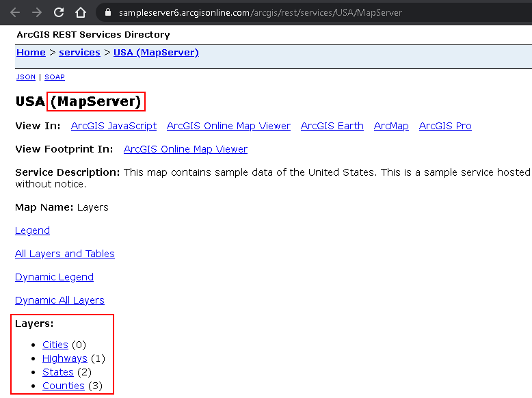Open the service in ArcMap
Image resolution: width=532 pixels, height=398 pixels.
point(391,126)
